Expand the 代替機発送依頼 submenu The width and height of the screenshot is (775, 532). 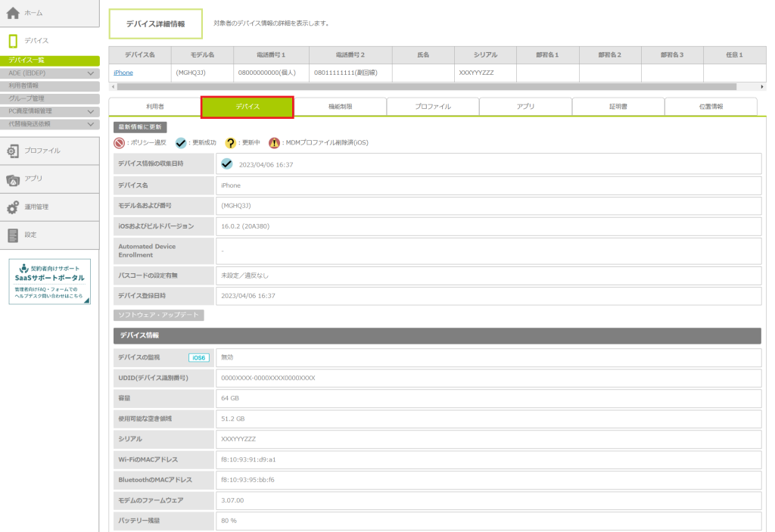coord(91,123)
